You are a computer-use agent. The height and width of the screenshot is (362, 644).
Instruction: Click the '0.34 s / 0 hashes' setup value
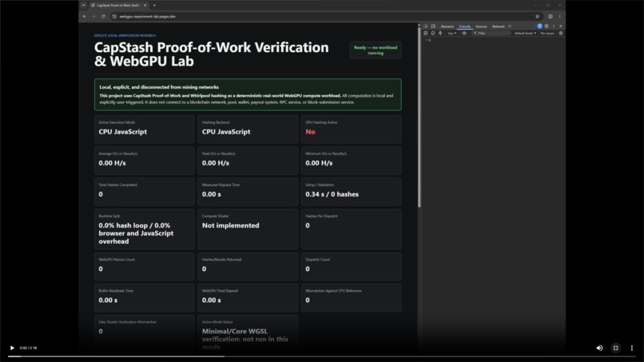coord(332,194)
